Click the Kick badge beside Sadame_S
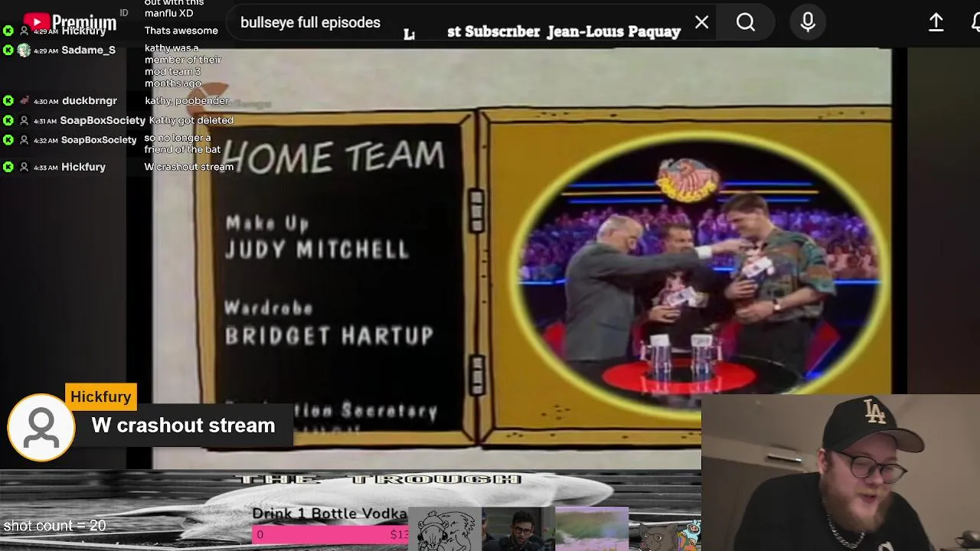This screenshot has height=551, width=980. coord(8,51)
